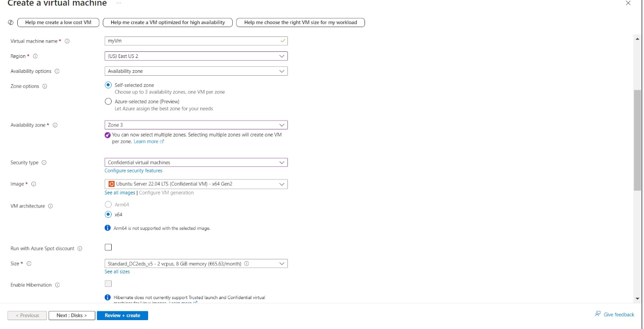The width and height of the screenshot is (644, 329).
Task: Select the Arm64 architecture radio button
Action: 108,205
